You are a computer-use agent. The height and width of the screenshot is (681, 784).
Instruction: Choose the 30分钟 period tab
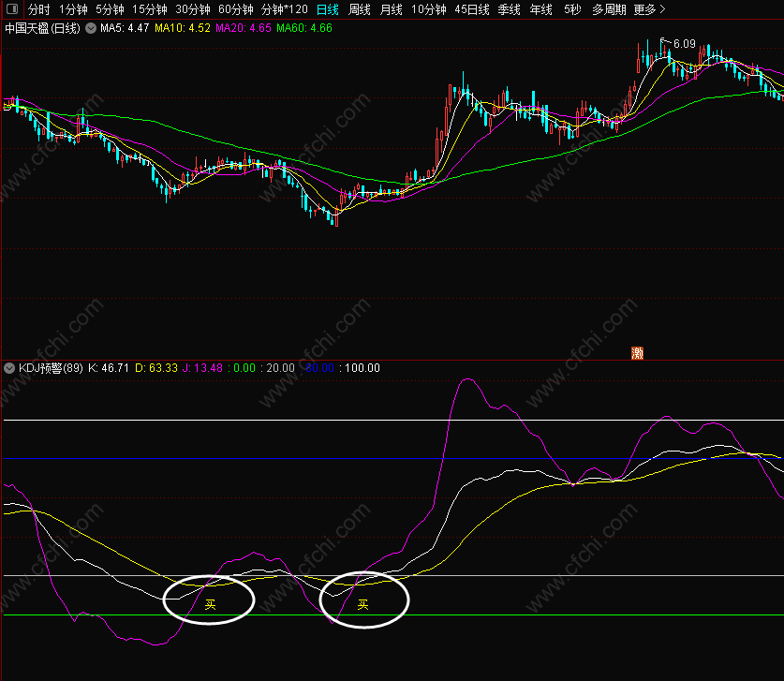[193, 9]
